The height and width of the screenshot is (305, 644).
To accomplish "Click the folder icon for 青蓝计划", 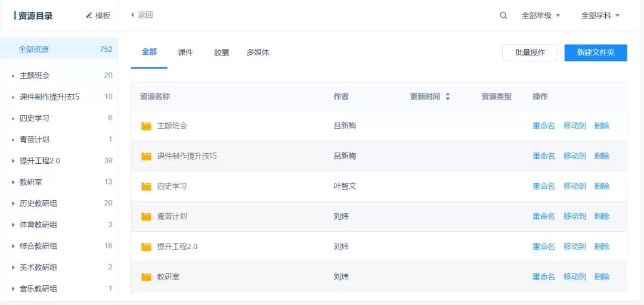I will [146, 216].
